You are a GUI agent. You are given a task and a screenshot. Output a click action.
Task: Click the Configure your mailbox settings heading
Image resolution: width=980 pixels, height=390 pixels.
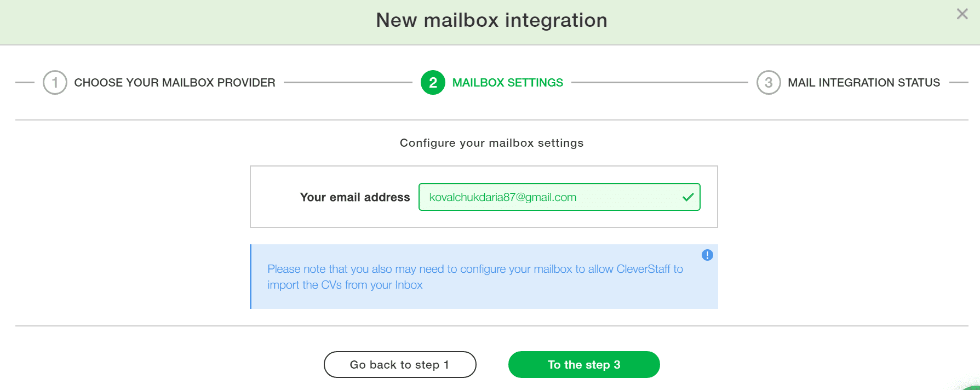pos(491,143)
